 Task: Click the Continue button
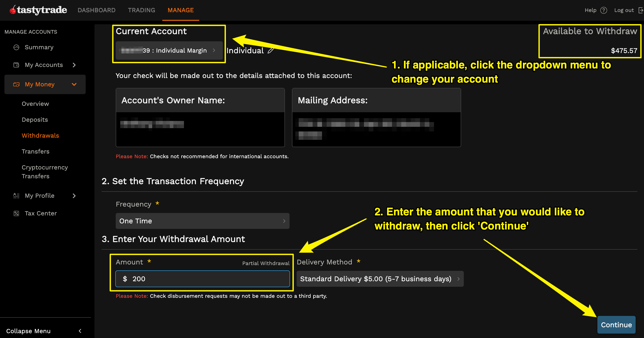tap(616, 325)
